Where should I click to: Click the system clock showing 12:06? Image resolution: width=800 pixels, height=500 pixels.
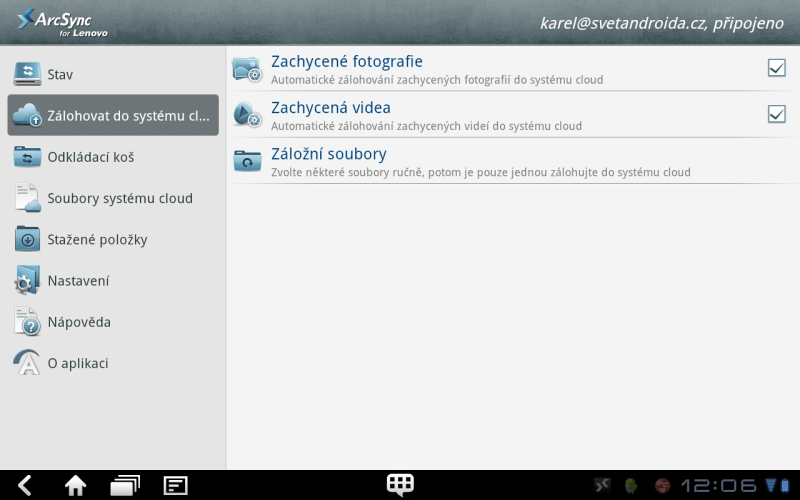719,485
